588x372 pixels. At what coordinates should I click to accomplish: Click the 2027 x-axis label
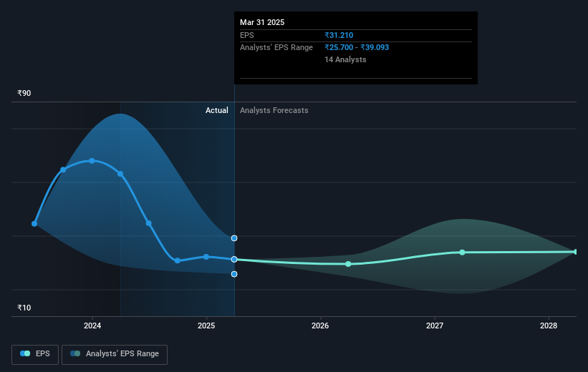coord(435,325)
